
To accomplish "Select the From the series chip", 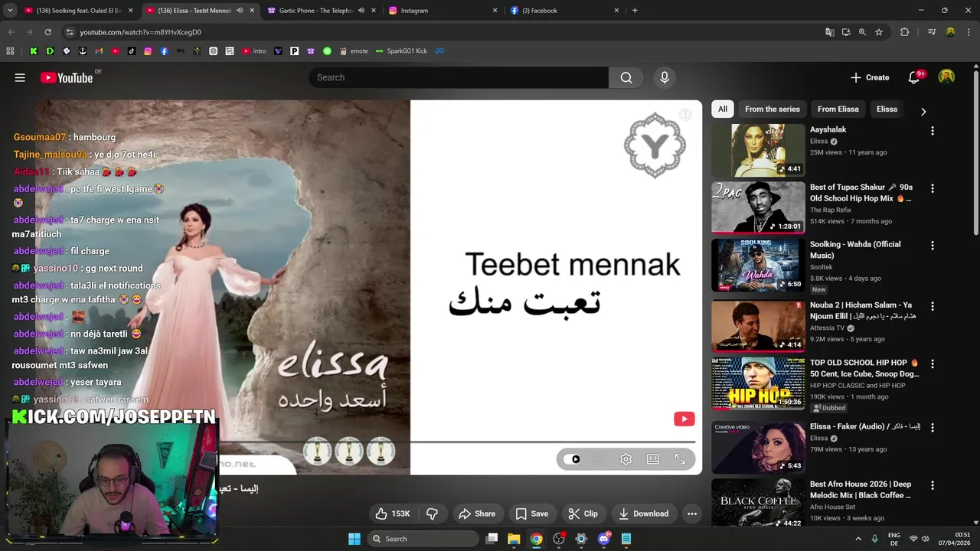I will [772, 109].
